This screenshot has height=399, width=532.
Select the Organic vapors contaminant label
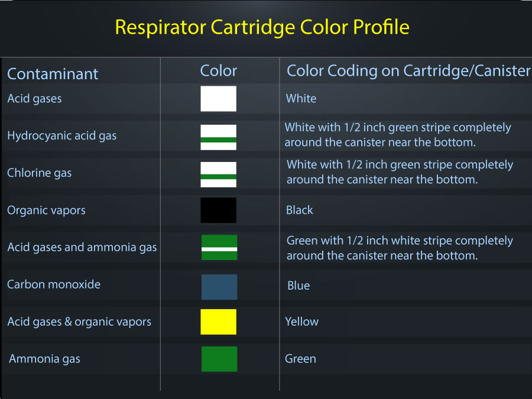(46, 210)
